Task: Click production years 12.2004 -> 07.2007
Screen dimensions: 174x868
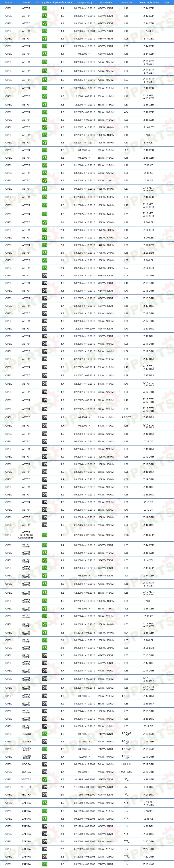Action: pos(84,329)
